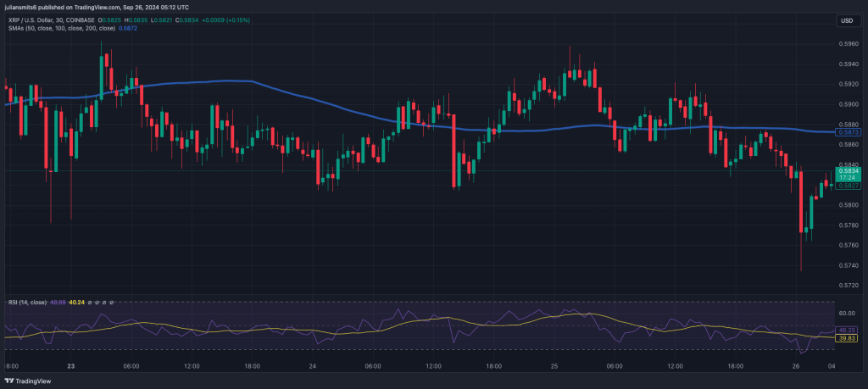Click the 0.5900 price axis label

pos(849,104)
